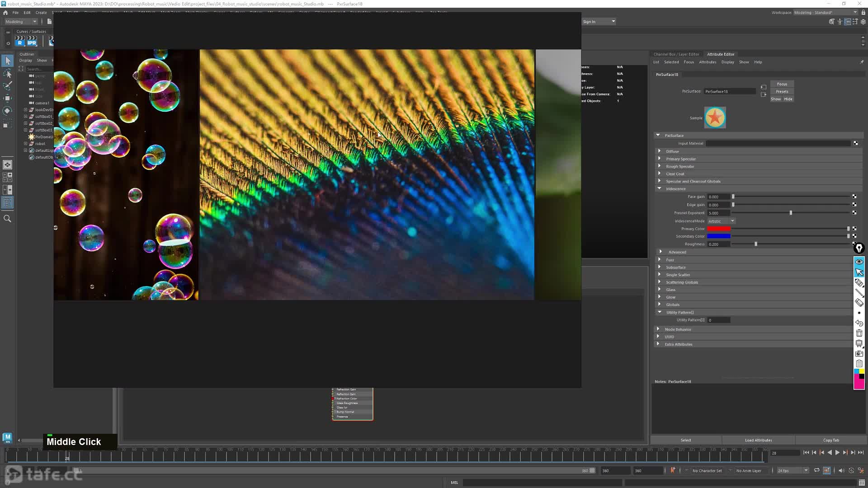Click the Focus button
Image resolution: width=868 pixels, height=488 pixels.
coord(782,84)
